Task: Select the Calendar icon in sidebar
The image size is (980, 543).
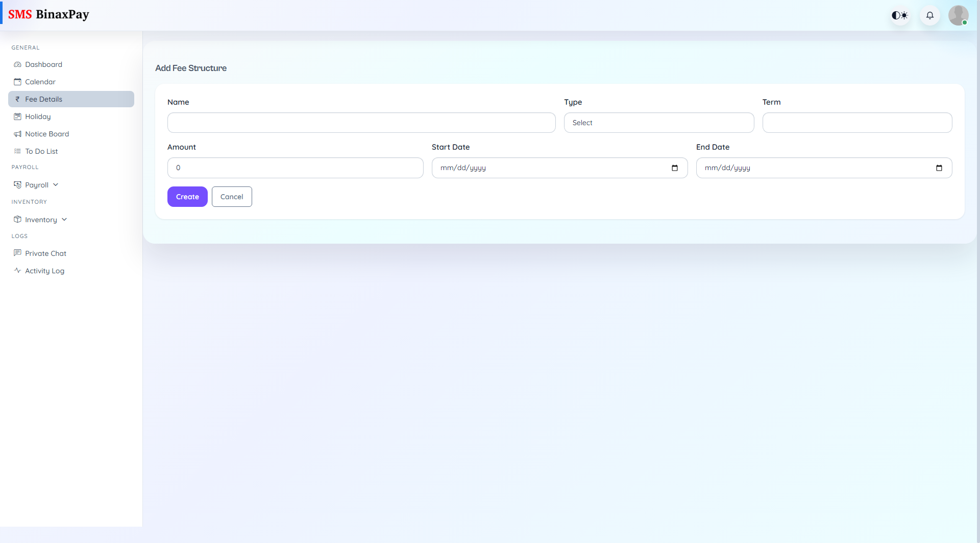Action: tap(18, 82)
